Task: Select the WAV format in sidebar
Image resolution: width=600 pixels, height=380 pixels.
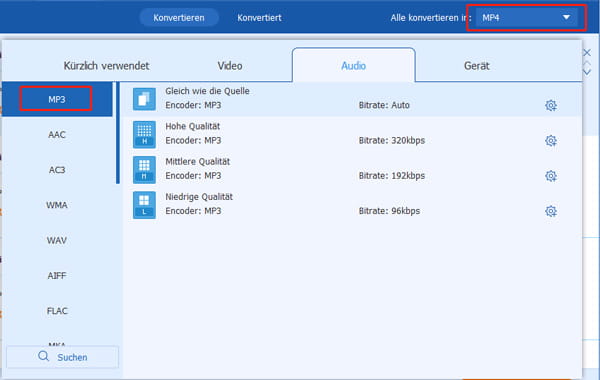Action: (x=57, y=240)
